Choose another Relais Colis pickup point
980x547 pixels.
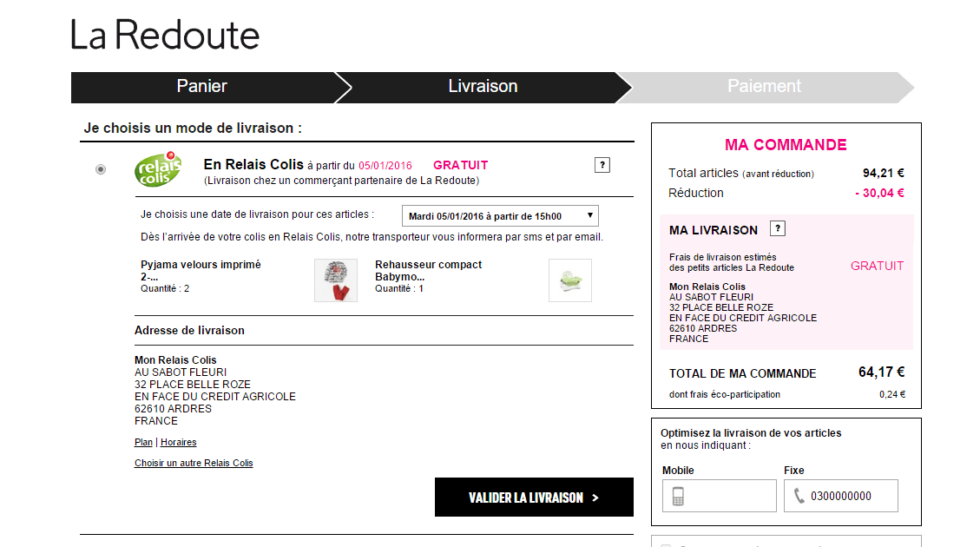[x=193, y=463]
